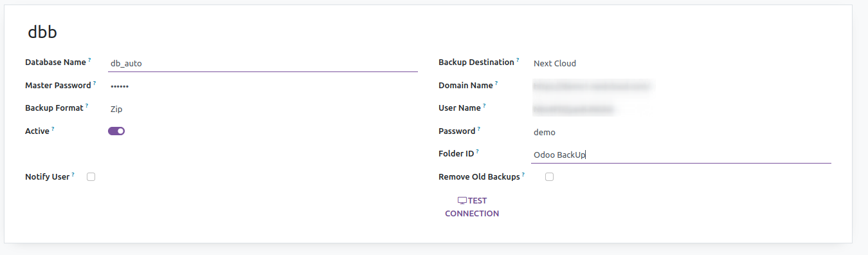Image resolution: width=868 pixels, height=255 pixels.
Task: Click the help icon beside Domain Name
Action: pyautogui.click(x=496, y=82)
